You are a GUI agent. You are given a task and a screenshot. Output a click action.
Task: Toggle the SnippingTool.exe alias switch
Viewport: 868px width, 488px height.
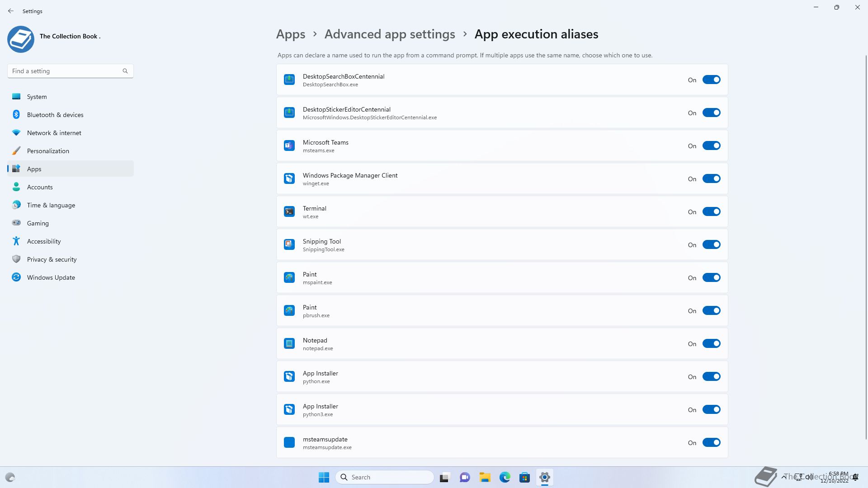[x=712, y=245]
